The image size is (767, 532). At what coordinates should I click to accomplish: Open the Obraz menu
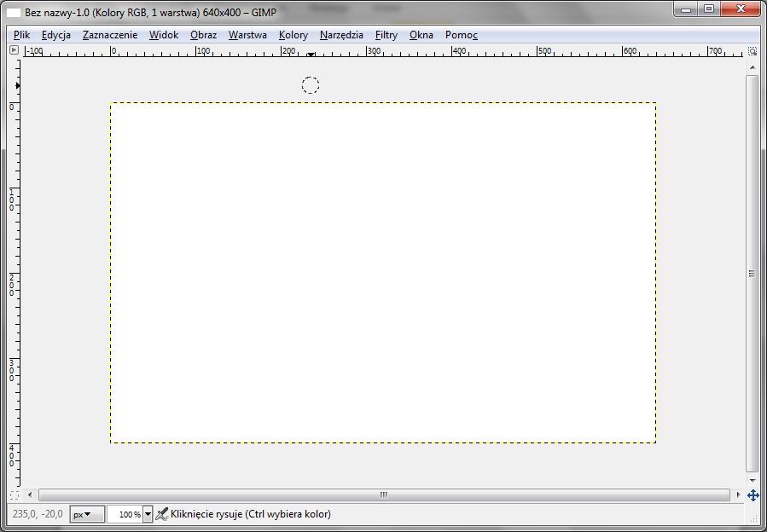204,35
